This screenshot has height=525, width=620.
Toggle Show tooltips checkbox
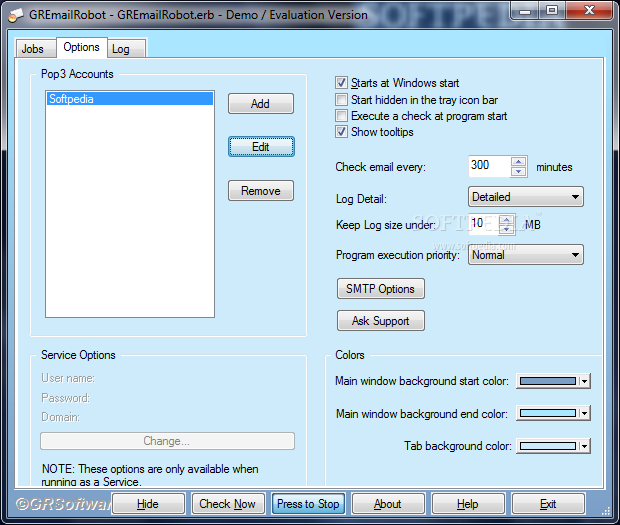coord(341,131)
